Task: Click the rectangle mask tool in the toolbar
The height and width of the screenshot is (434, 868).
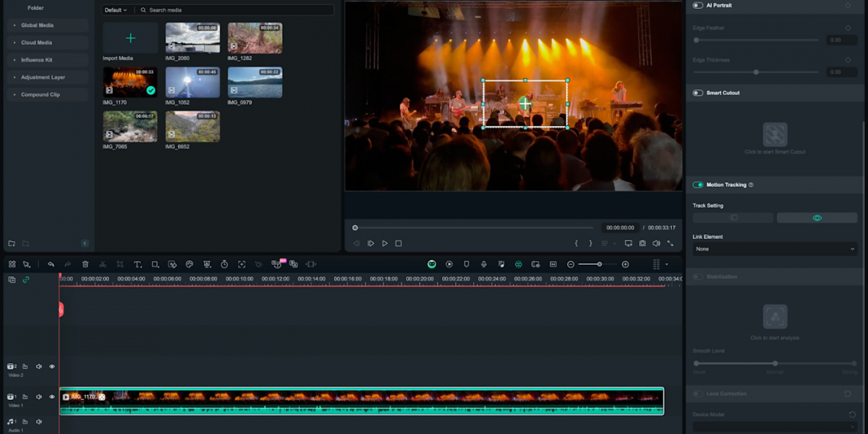Action: coord(155,265)
